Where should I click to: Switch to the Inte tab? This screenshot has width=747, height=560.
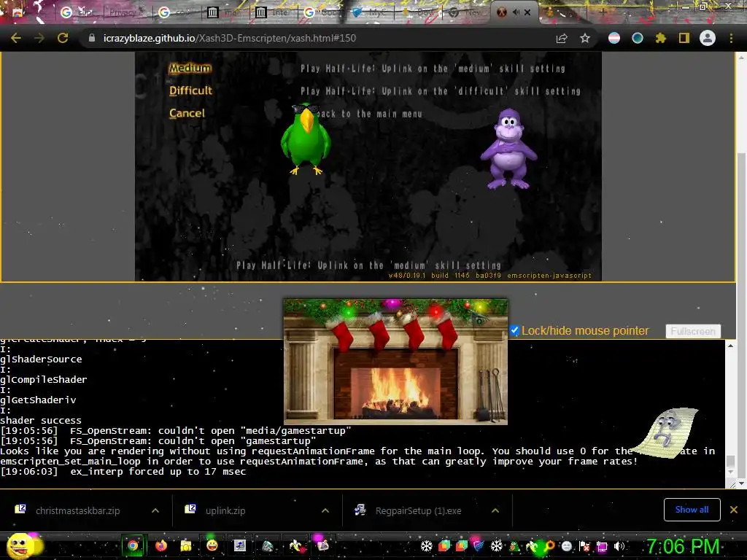(x=274, y=12)
